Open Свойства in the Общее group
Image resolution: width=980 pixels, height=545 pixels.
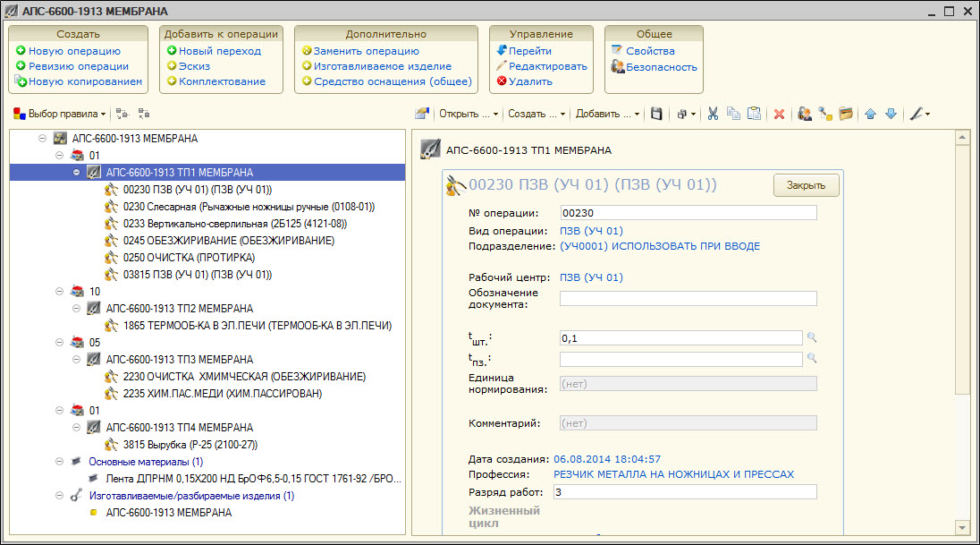coord(650,51)
